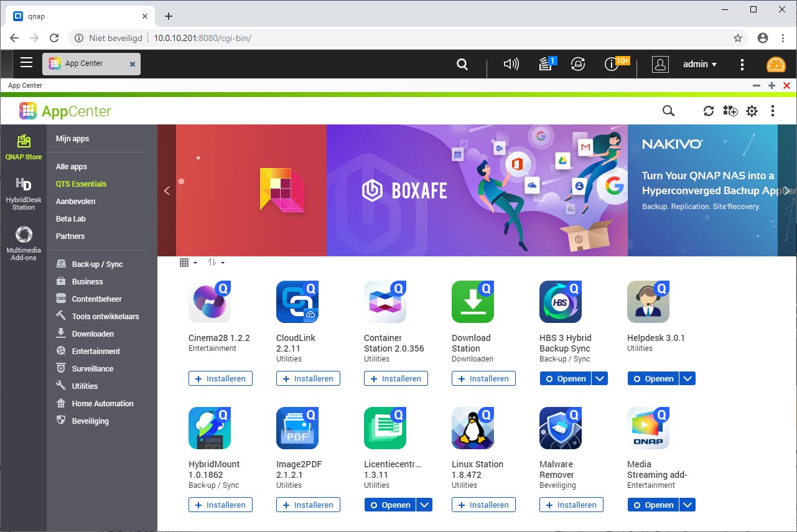Image resolution: width=797 pixels, height=532 pixels.
Task: Open the Container Station app icon
Action: (x=385, y=302)
